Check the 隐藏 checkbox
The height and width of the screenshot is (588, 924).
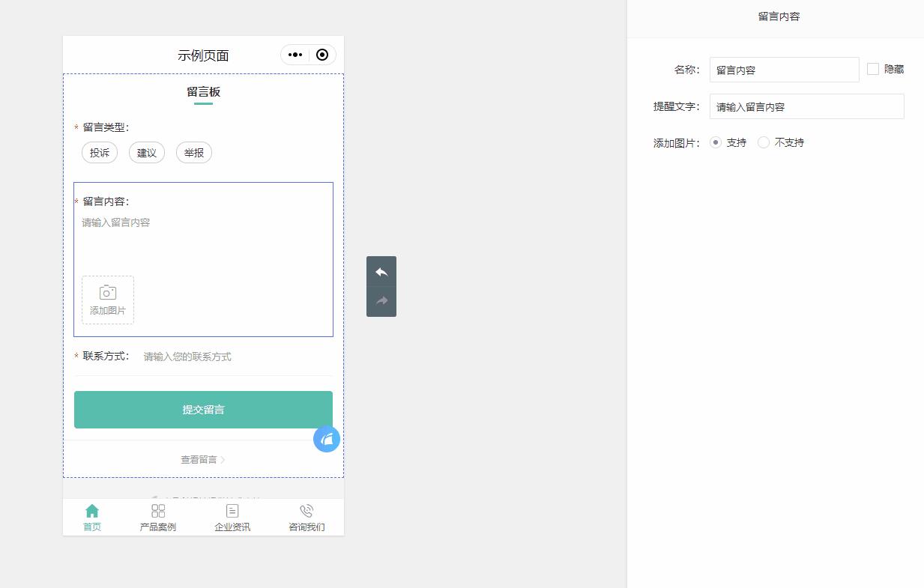pos(872,69)
